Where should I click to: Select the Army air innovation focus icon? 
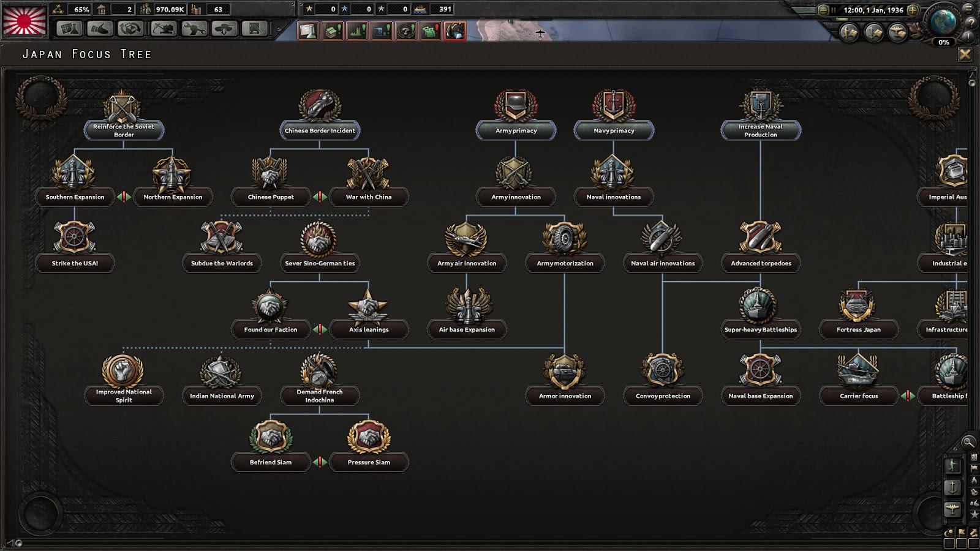click(x=466, y=238)
